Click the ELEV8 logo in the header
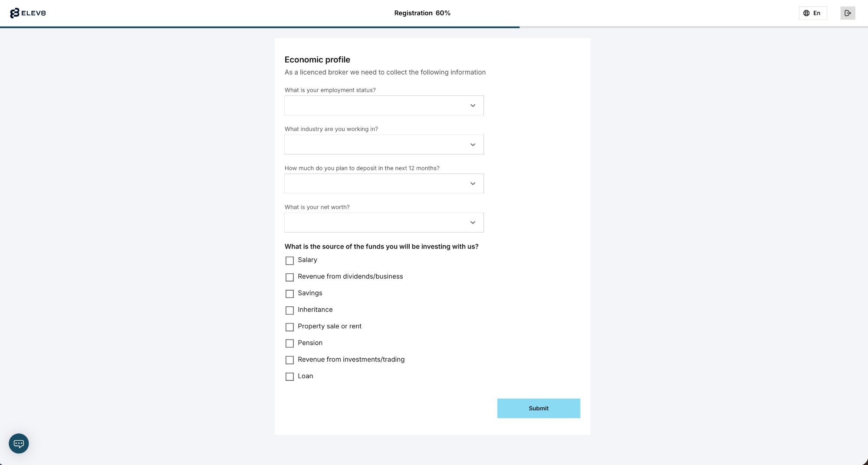The height and width of the screenshot is (465, 868). [x=27, y=13]
